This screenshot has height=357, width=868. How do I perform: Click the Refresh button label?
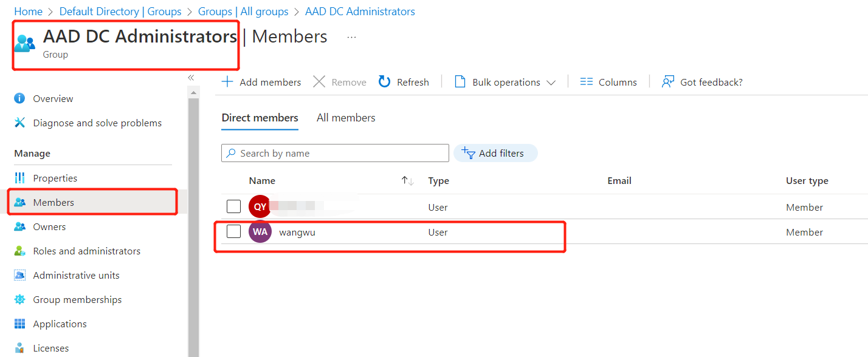click(x=413, y=82)
